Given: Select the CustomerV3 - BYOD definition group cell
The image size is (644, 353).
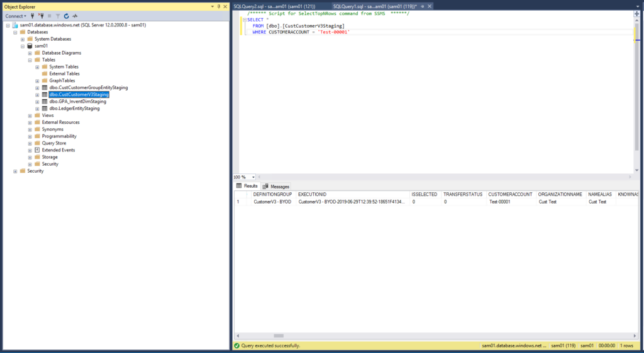Looking at the screenshot, I should (273, 202).
